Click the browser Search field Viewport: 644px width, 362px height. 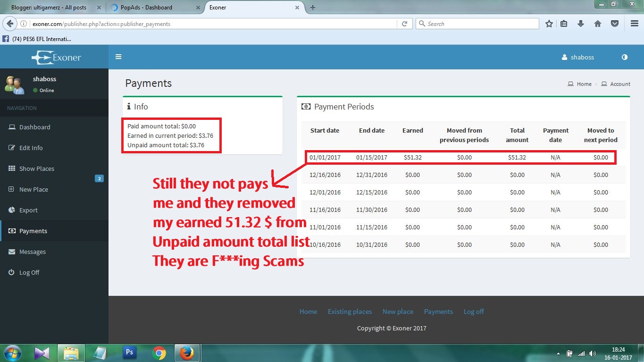(477, 24)
